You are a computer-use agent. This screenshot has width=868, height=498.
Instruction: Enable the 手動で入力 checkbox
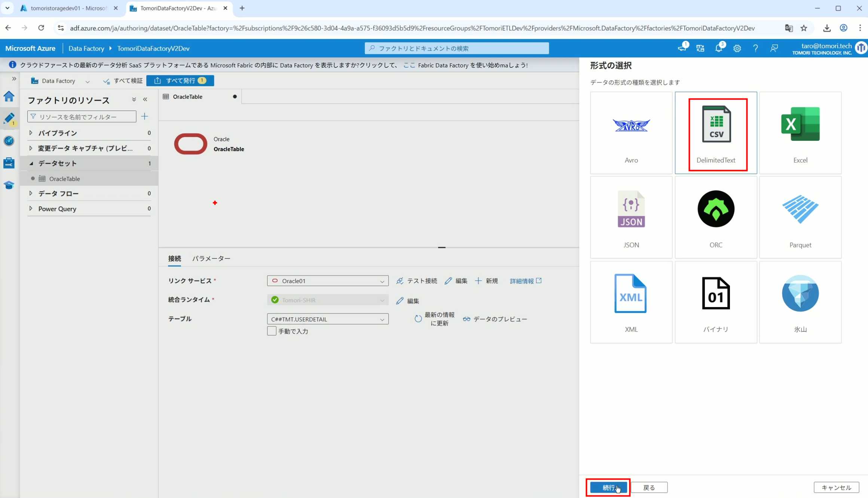(x=272, y=331)
